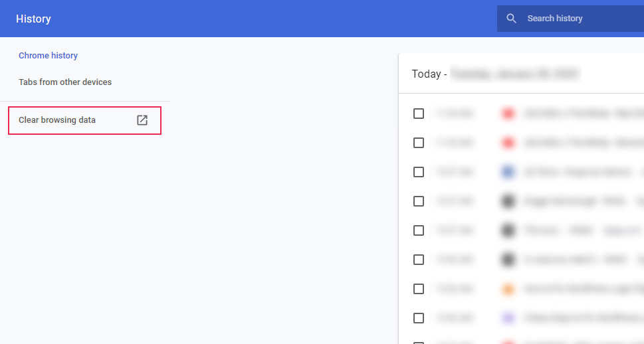This screenshot has height=344, width=644.
Task: Click the History page title
Action: (33, 19)
